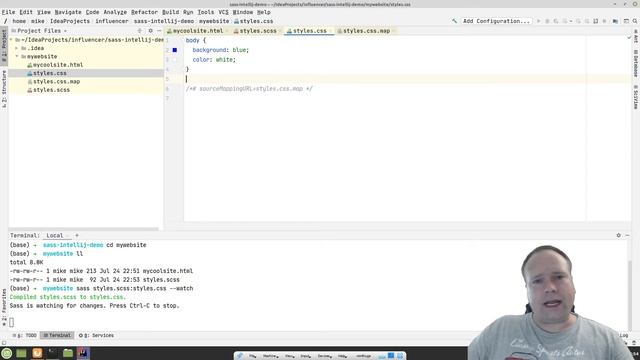Screen dimensions: 640x360
Task: Open the Linux Mint start menu icon
Action: coord(7,353)
